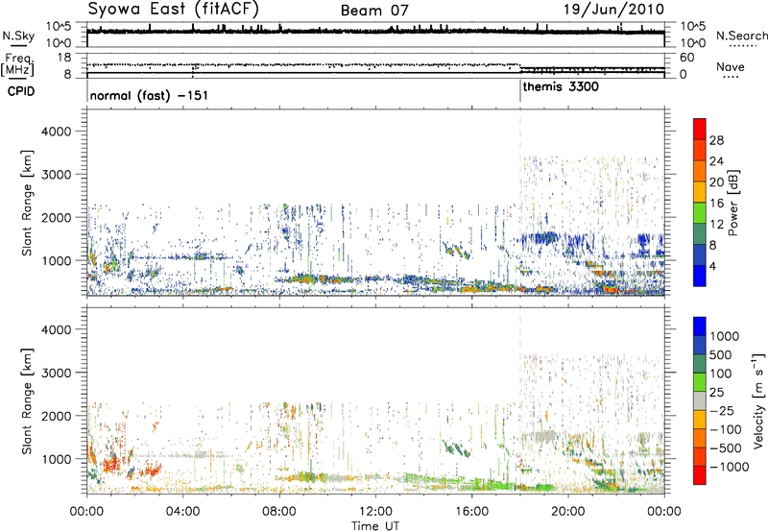Image resolution: width=768 pixels, height=532 pixels.
Task: Click the 'Syowa East (fitACF)' plot title
Action: (174, 10)
